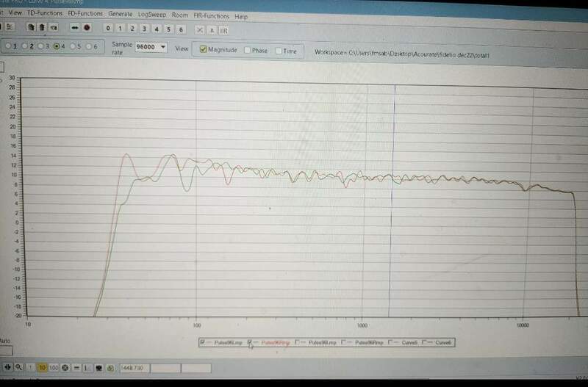Expand the LogSweep menu

click(x=152, y=15)
